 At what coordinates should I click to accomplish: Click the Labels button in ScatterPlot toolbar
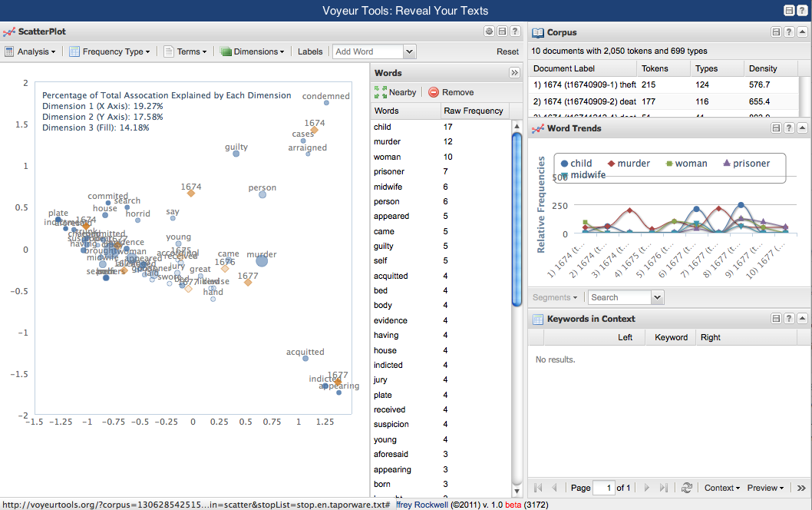click(x=309, y=51)
